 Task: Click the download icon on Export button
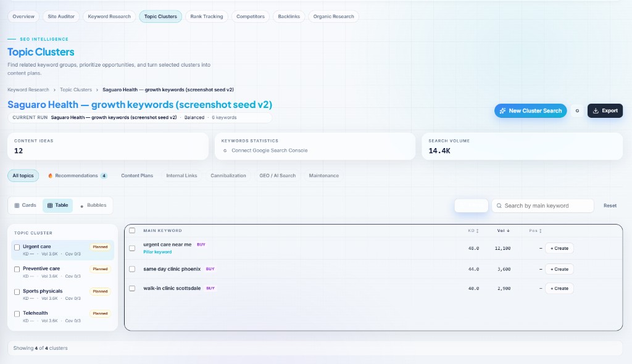click(x=596, y=111)
